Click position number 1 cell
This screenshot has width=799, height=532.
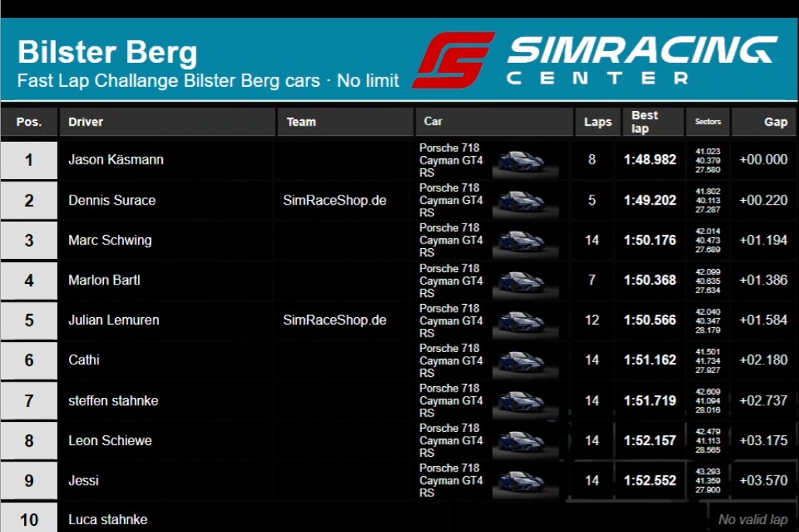pos(29,160)
